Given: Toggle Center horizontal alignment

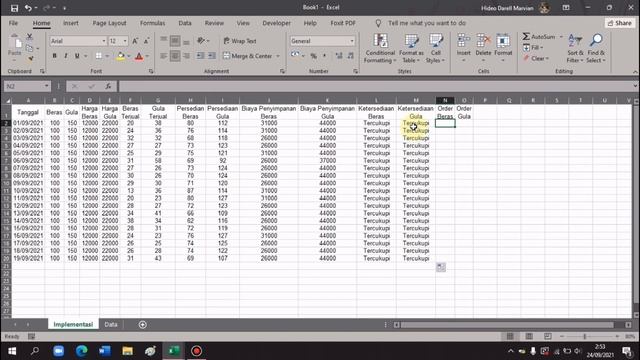Looking at the screenshot, I should (175, 56).
